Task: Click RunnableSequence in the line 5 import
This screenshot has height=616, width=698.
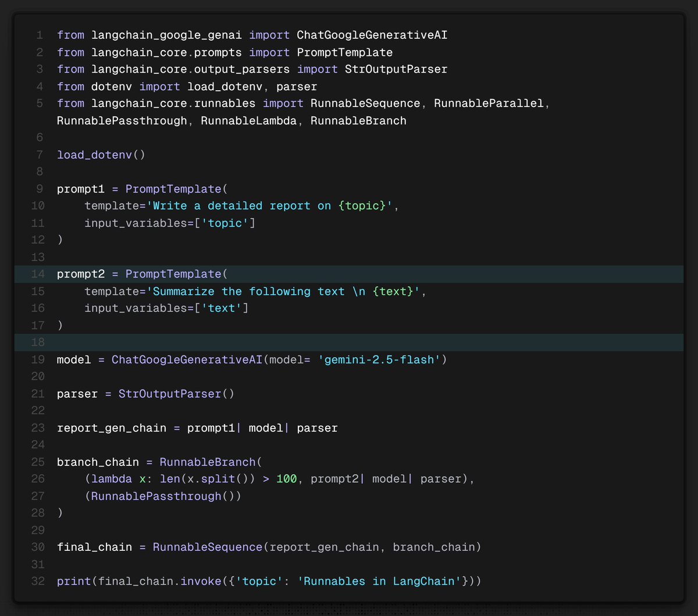Action: click(365, 104)
